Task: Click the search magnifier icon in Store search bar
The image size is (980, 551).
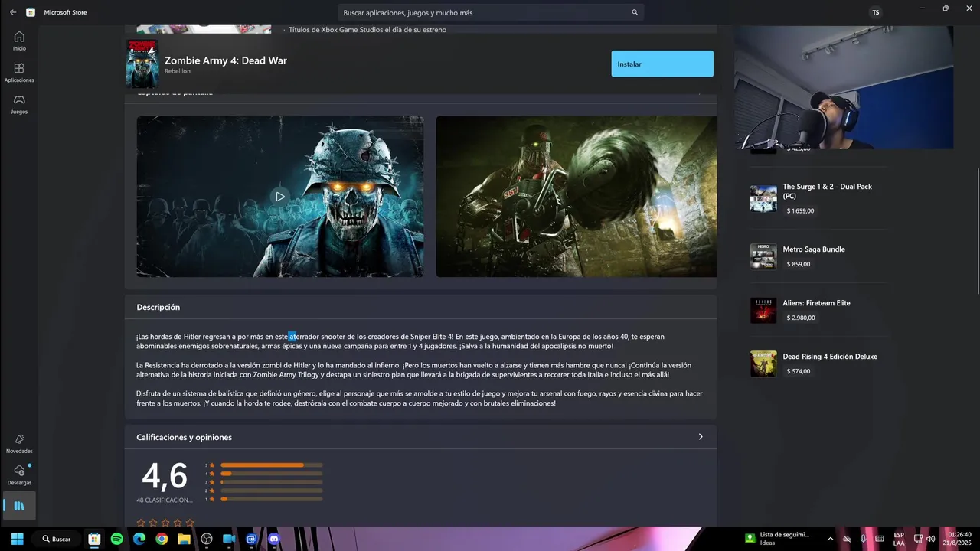Action: 635,13
